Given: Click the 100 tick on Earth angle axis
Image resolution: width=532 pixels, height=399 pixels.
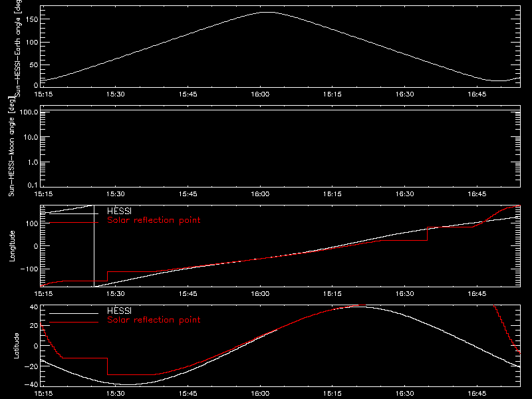Looking at the screenshot, I should [x=31, y=42].
